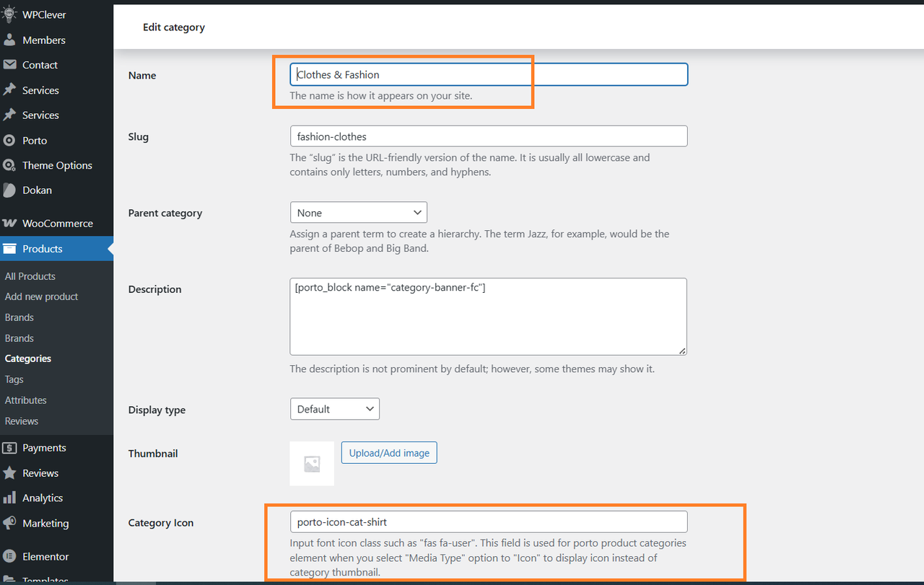Screen dimensions: 924x585
Task: Click the "Parent category" field label
Action: click(x=165, y=214)
